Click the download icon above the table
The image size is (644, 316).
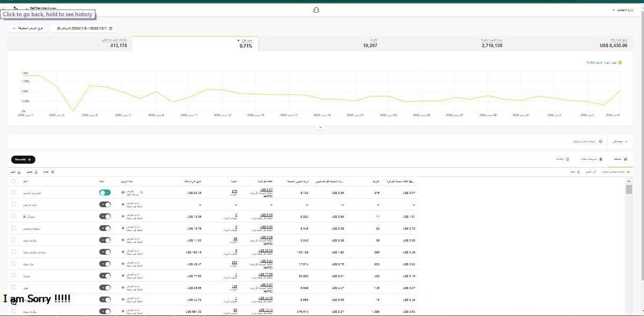point(20,172)
